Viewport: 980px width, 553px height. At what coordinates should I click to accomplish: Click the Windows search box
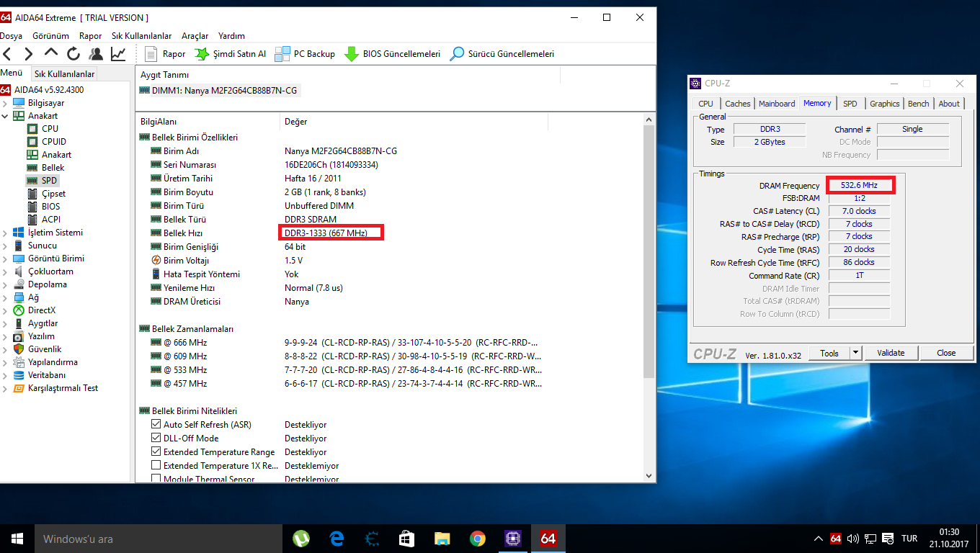(x=159, y=539)
